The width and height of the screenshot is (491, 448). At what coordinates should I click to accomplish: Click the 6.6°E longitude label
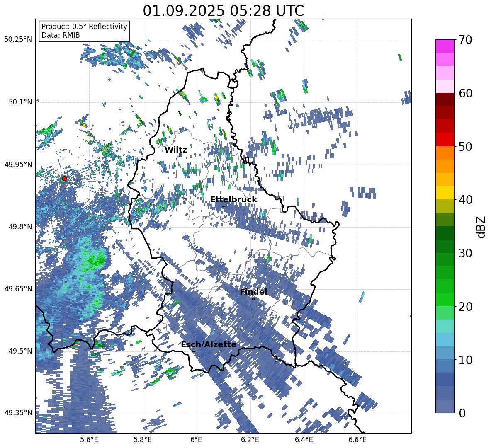357,440
